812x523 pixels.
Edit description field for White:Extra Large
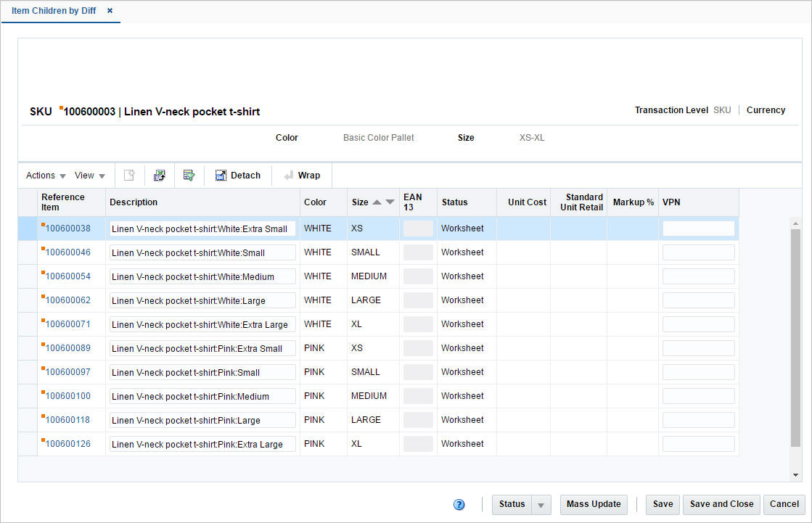(202, 324)
